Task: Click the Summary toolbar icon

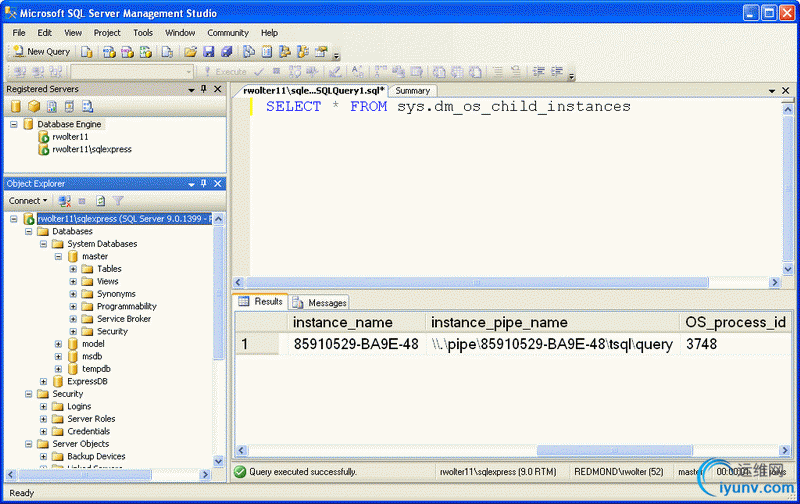Action: coord(267,52)
